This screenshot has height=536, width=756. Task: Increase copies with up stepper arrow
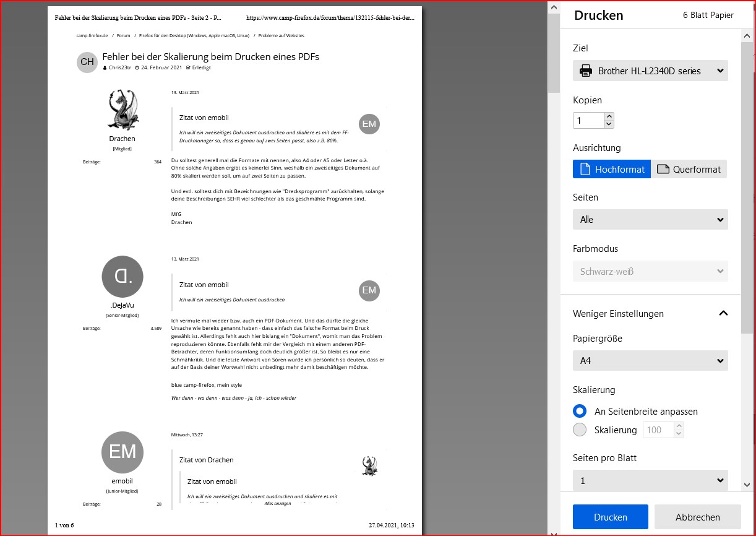[609, 116]
